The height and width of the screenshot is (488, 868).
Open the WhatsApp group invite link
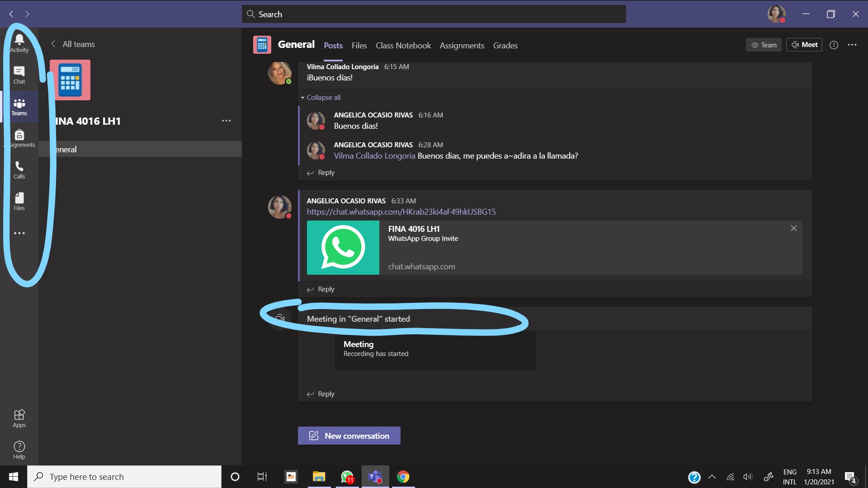coord(401,212)
